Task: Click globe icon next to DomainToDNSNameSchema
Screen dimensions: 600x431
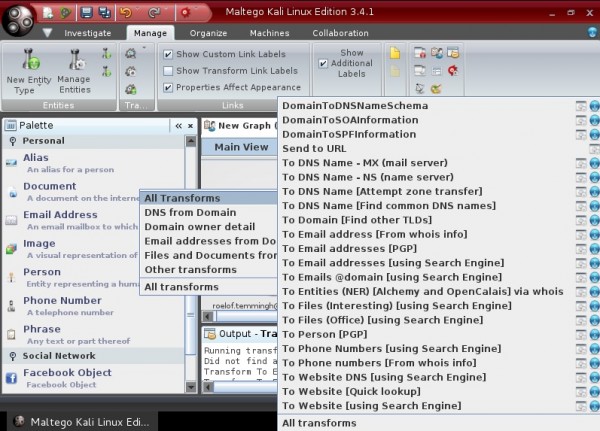Action: click(x=594, y=106)
